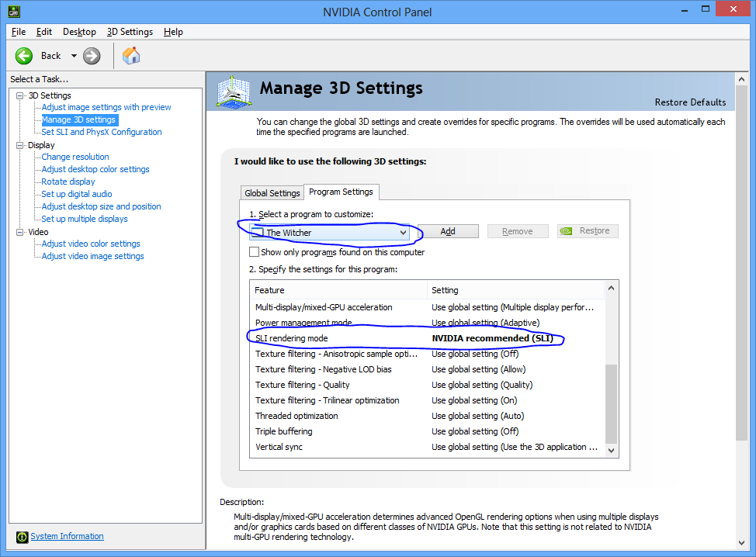This screenshot has width=756, height=557.
Task: Click the Display root tree label
Action: [41, 145]
